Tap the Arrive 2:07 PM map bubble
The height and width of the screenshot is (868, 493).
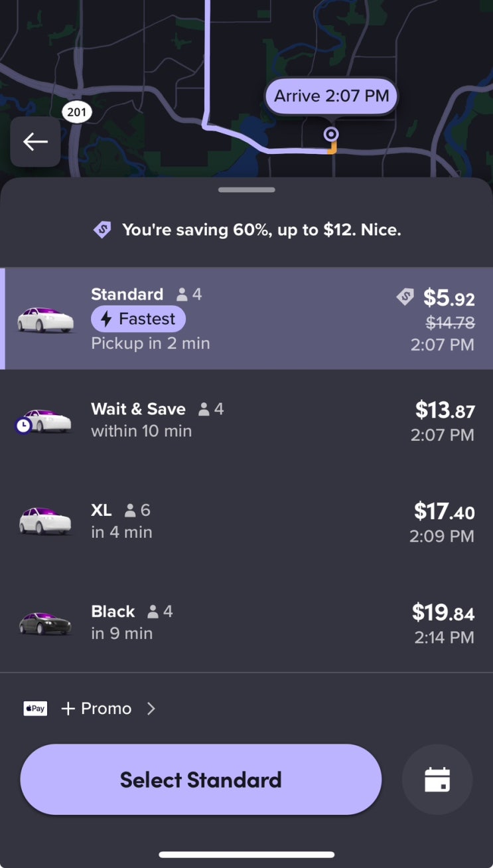[331, 96]
